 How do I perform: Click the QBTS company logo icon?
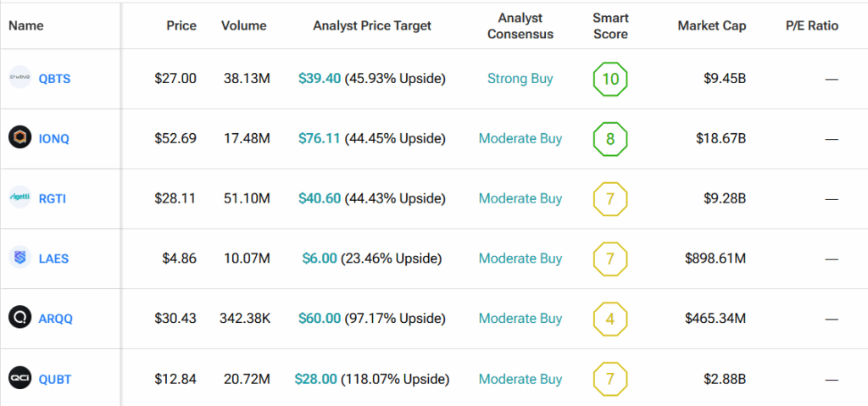19,78
